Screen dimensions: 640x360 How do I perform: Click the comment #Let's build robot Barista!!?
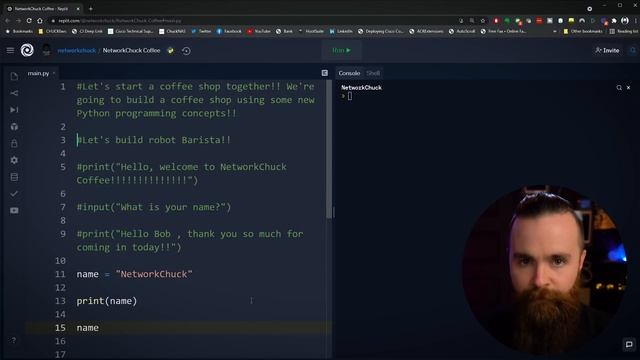pos(153,140)
